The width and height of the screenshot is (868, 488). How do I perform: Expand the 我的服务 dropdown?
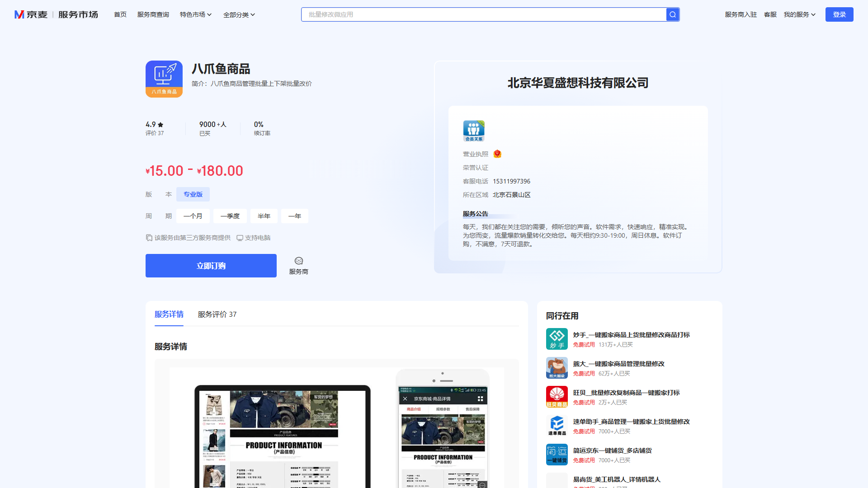coord(800,14)
